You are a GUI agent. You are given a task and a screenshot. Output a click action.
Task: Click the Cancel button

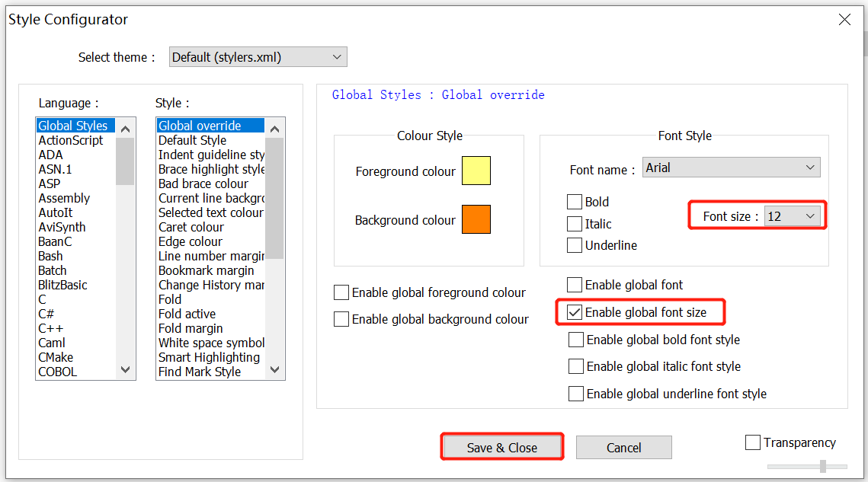click(623, 447)
